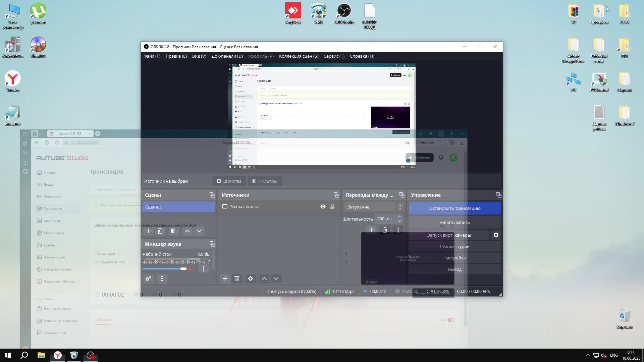
Task: Open Файл menu in OBS
Action: click(152, 56)
